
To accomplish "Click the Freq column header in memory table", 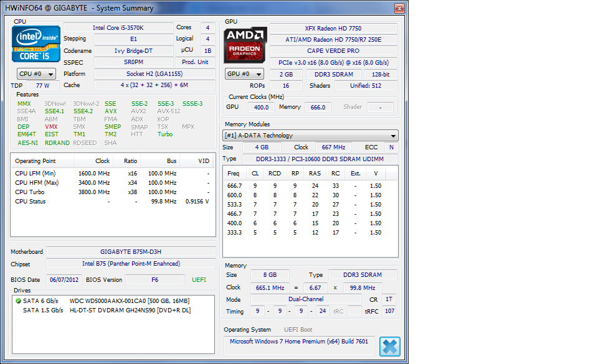I will 234,174.
